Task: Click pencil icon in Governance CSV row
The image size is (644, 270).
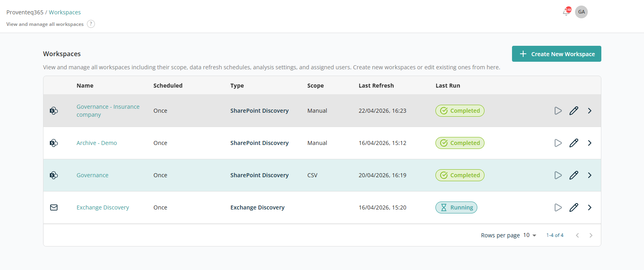Action: point(574,175)
